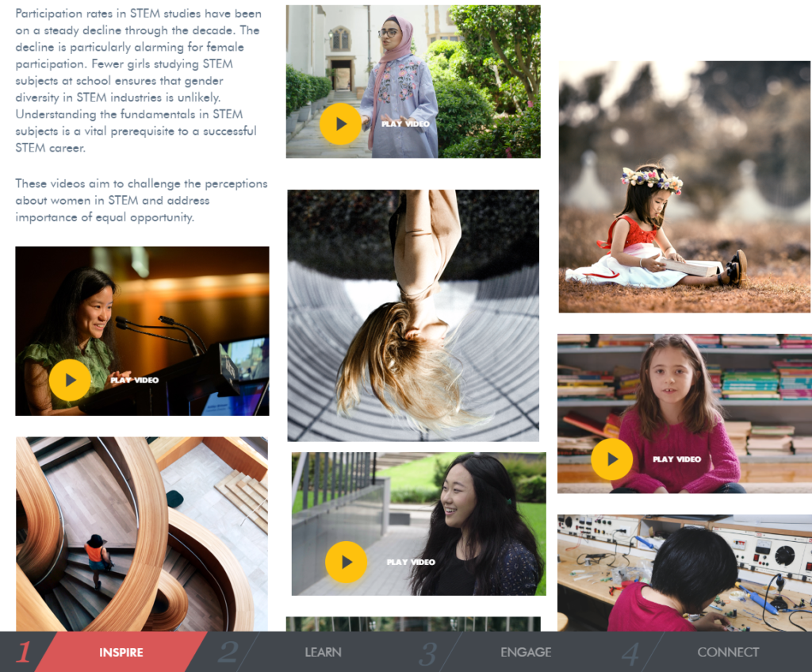Image resolution: width=812 pixels, height=672 pixels.
Task: Click the step number 4 in bottom bar
Action: point(630,654)
